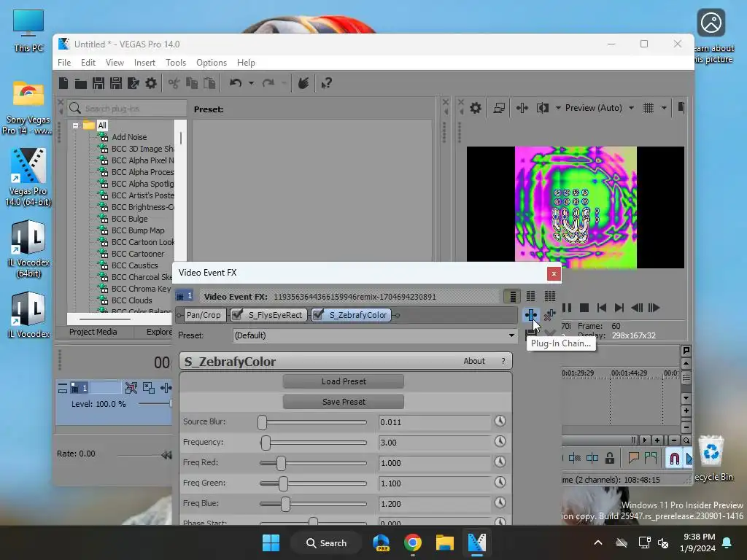Open the Tools menu

point(176,63)
